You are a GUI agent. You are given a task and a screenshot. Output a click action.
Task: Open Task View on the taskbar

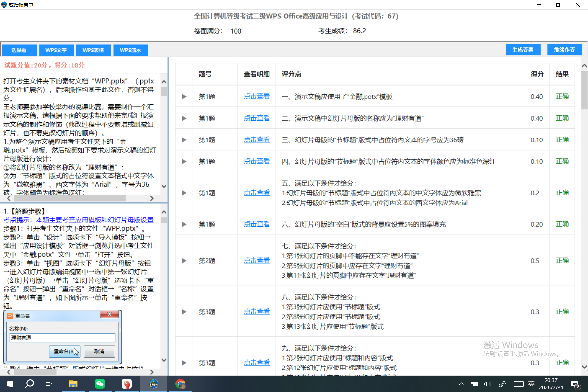tap(49, 384)
